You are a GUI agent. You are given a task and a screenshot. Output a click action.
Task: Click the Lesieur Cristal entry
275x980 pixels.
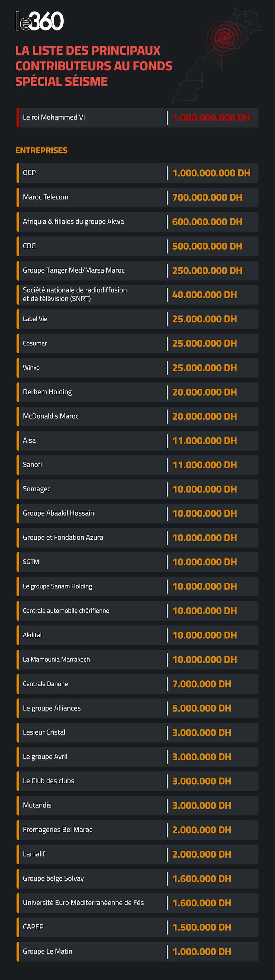tap(44, 732)
